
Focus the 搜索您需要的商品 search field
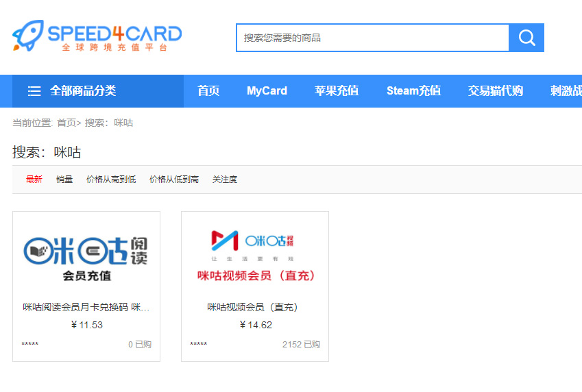[372, 38]
